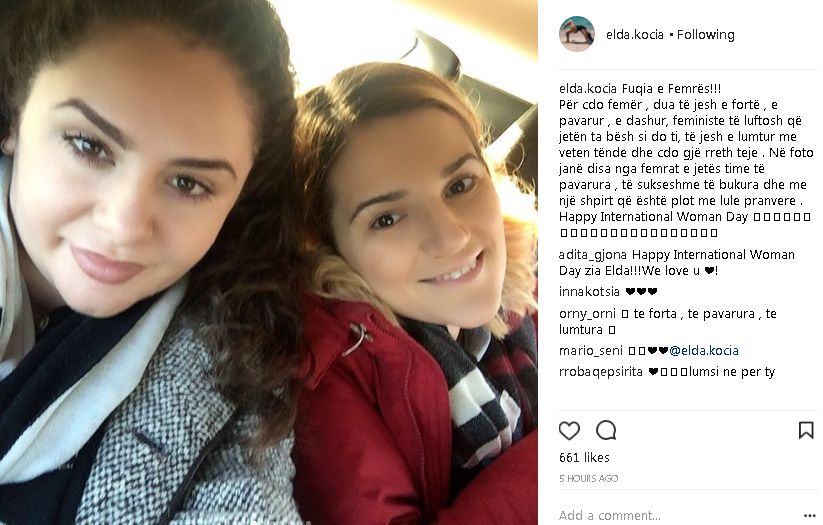Open the elda.kocia profile picture avatar
The width and height of the screenshot is (823, 525).
pos(577,34)
